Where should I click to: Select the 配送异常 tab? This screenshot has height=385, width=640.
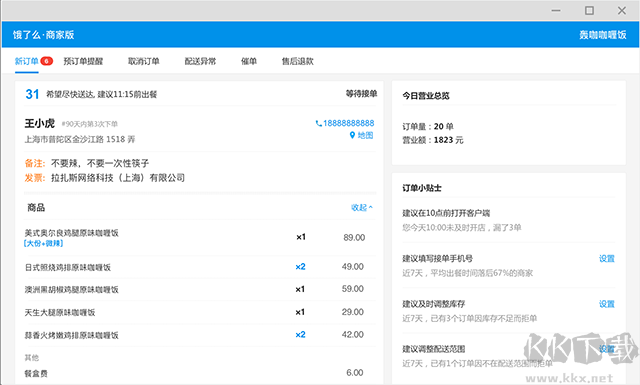coord(200,61)
